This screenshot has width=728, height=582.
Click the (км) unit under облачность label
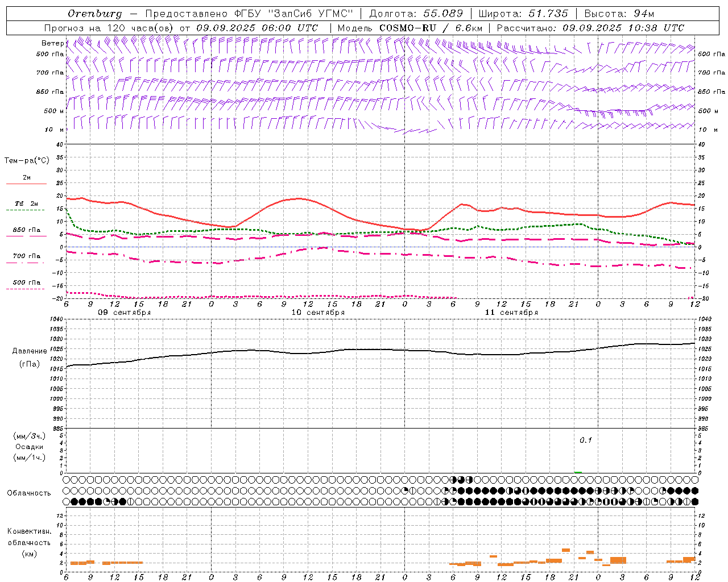(29, 553)
